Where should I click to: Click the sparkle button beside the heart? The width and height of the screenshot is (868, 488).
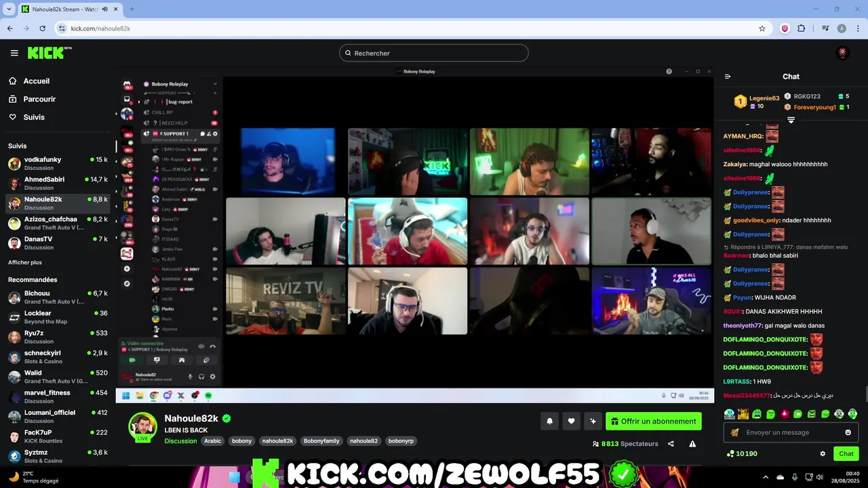click(x=593, y=421)
